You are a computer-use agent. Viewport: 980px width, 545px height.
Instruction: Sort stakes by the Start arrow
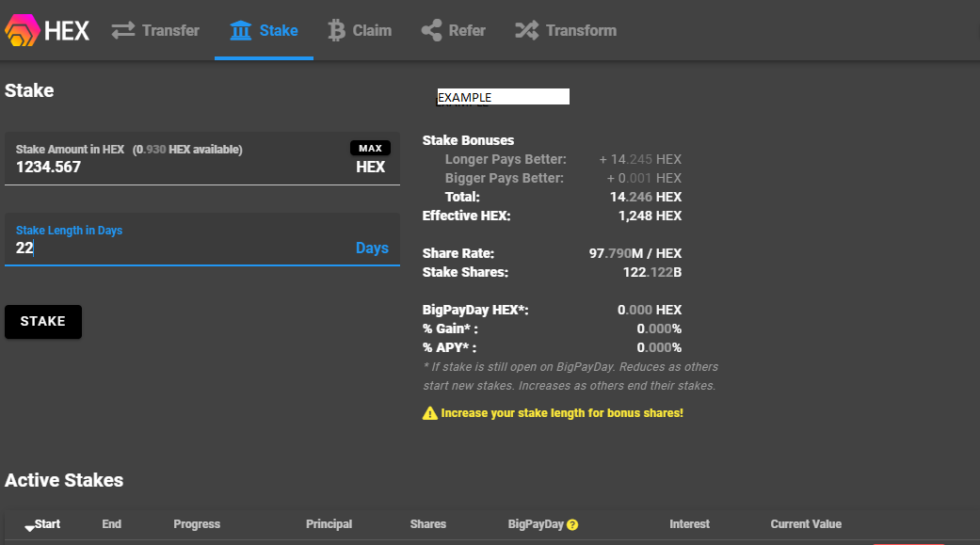tap(29, 528)
